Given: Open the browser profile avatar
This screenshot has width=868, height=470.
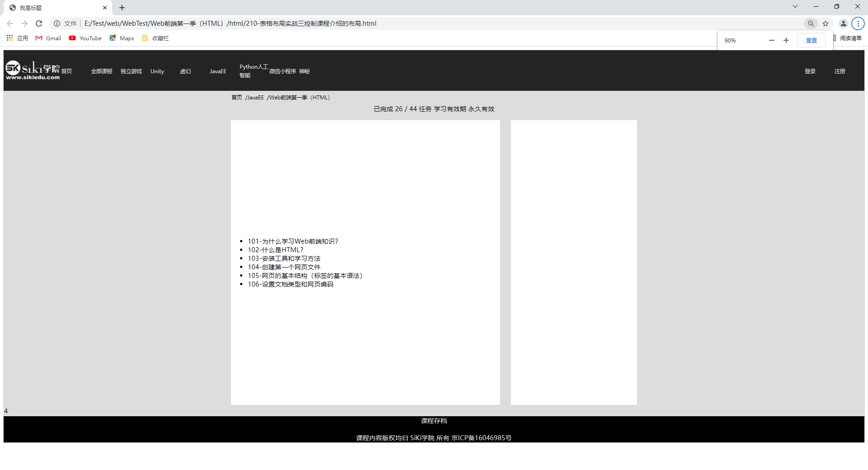Looking at the screenshot, I should tap(843, 23).
